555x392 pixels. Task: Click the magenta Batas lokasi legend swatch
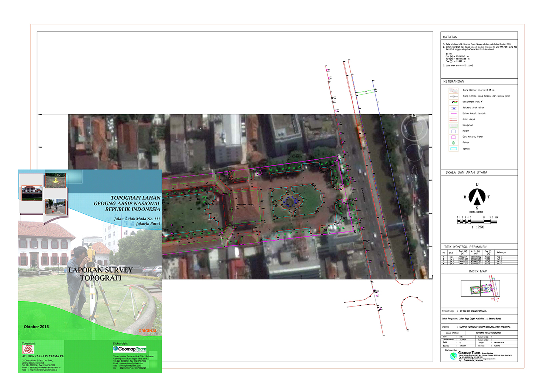(x=453, y=114)
